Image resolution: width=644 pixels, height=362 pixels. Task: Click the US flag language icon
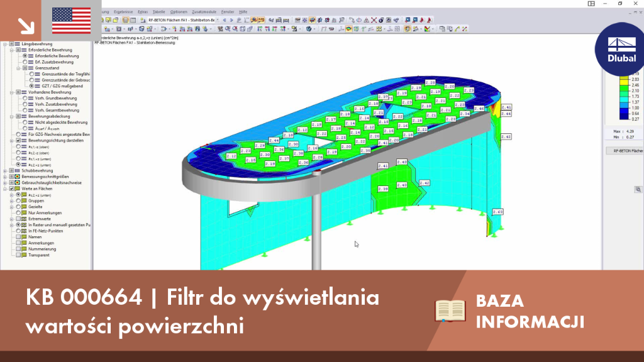tap(72, 21)
